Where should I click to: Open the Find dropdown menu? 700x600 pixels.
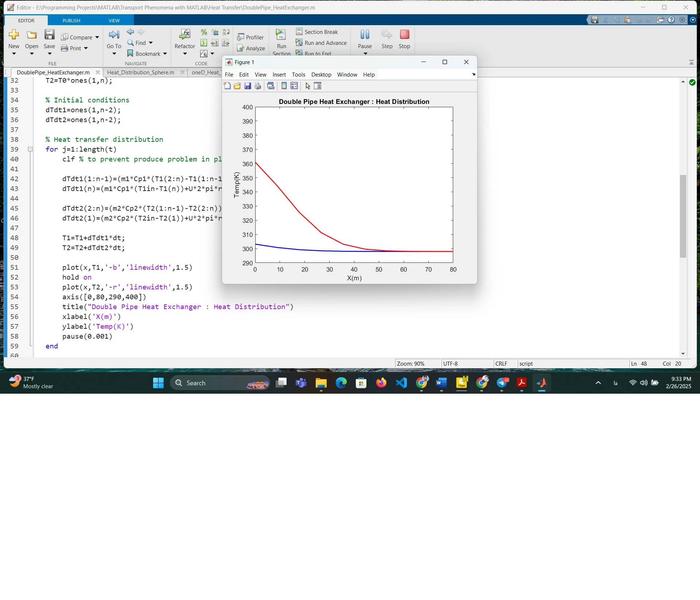coord(151,43)
